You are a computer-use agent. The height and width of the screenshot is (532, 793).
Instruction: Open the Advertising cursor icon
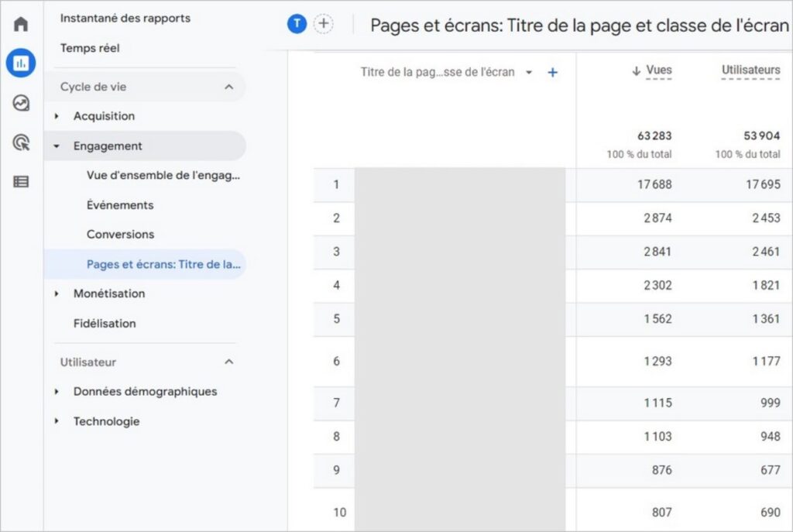point(21,142)
